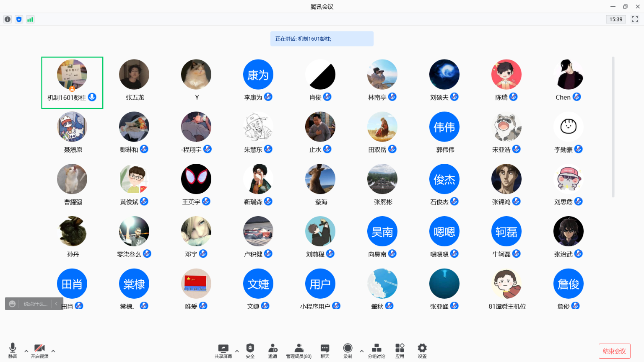Expand video options arrow beside 开启视频
The height and width of the screenshot is (362, 644).
tap(53, 351)
